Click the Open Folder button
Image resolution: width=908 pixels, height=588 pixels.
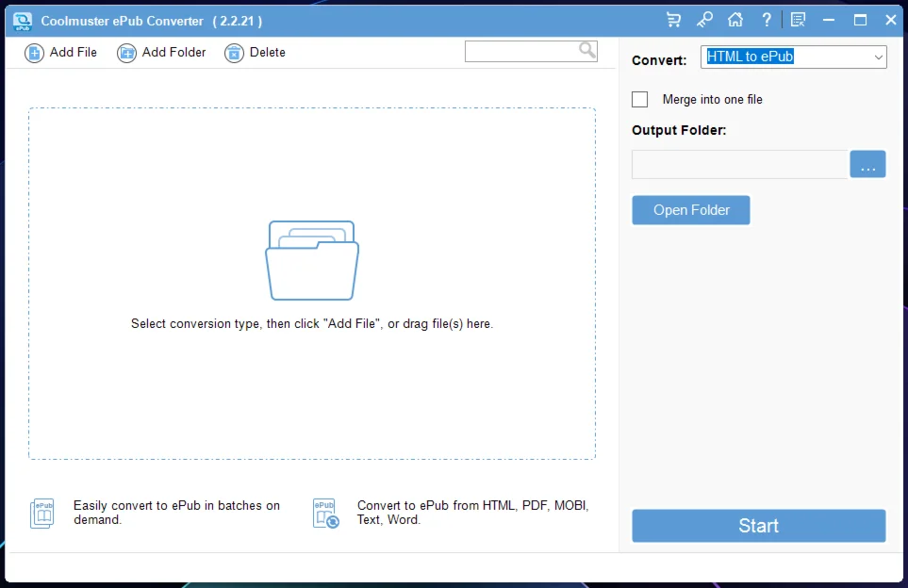690,210
